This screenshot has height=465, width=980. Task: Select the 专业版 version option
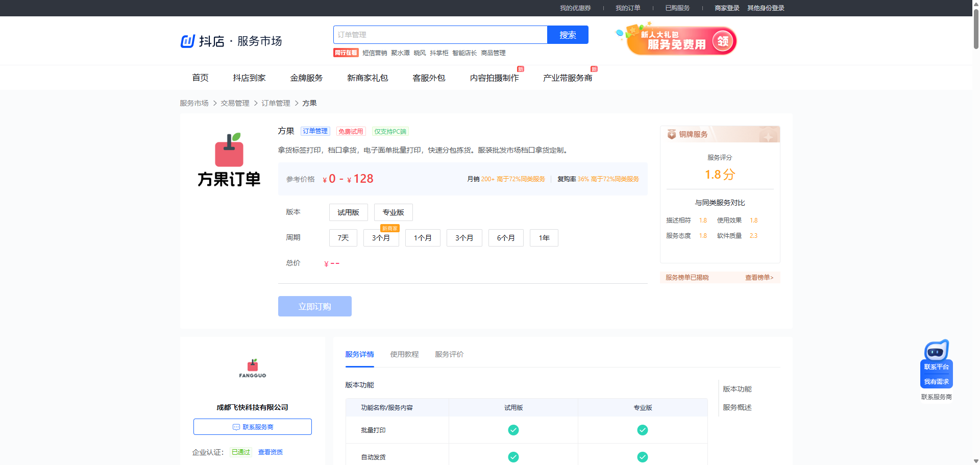coord(393,212)
